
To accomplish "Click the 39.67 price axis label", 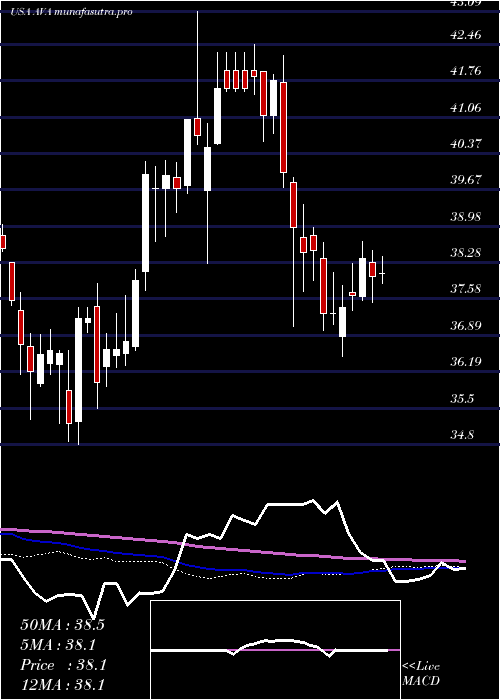I will coord(466,180).
